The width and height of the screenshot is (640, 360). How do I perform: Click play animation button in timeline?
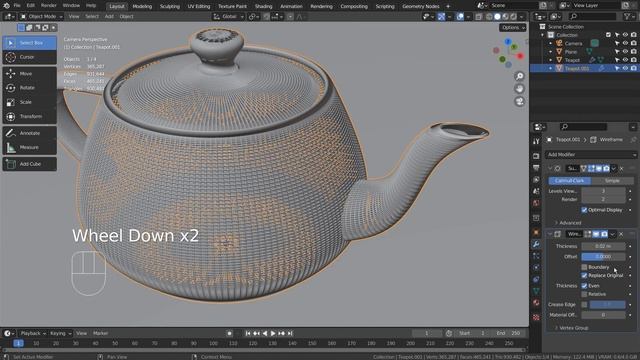pyautogui.click(x=273, y=333)
